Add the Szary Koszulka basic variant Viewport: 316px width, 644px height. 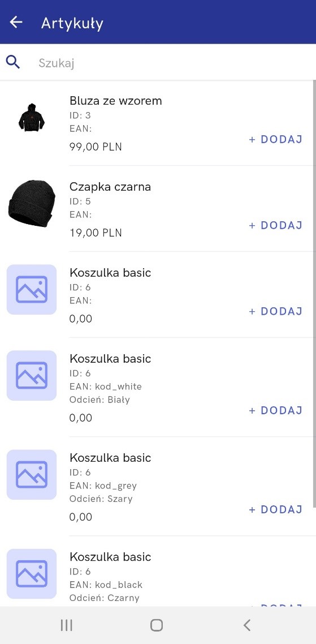(x=276, y=509)
